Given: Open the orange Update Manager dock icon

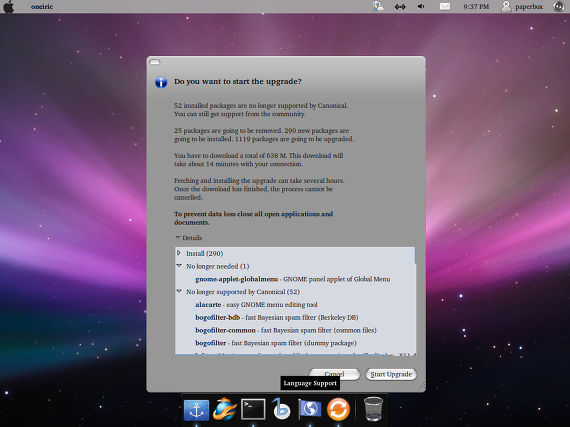Looking at the screenshot, I should (338, 409).
